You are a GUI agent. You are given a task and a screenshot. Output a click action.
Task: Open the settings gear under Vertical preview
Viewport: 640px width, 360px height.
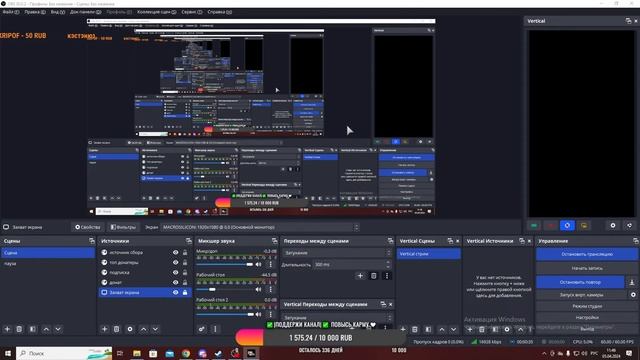[613, 225]
